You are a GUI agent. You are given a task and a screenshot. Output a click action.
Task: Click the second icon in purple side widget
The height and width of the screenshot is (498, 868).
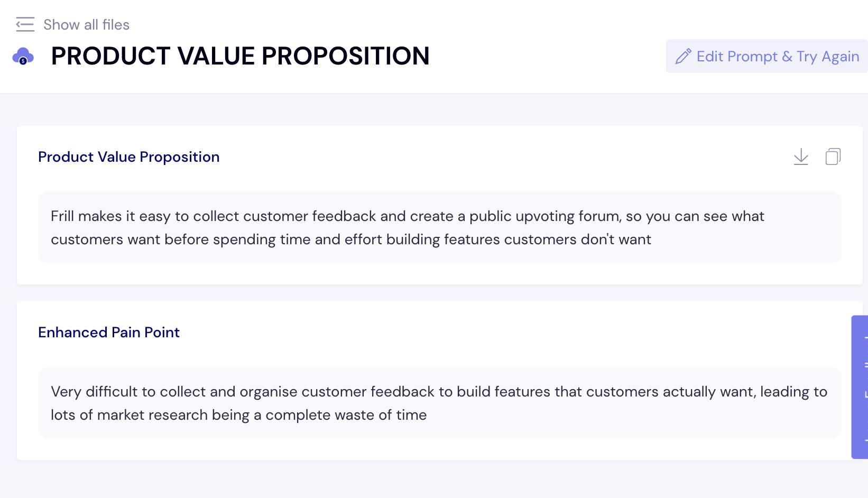point(865,365)
